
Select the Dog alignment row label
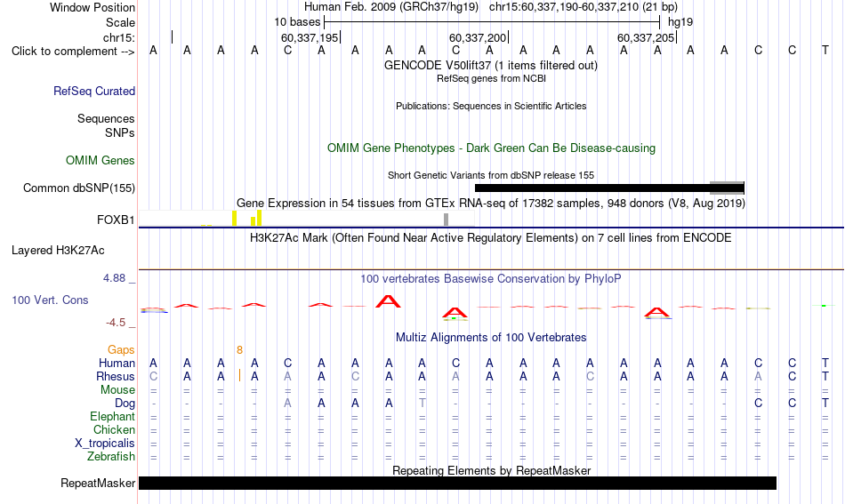pos(125,404)
